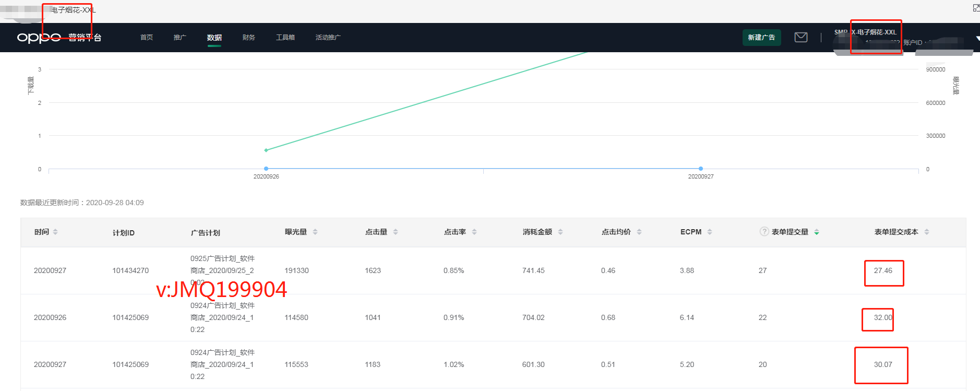Sort by 点击均价 using its sort arrows
Viewport: 980px width, 391px height.
coord(639,232)
